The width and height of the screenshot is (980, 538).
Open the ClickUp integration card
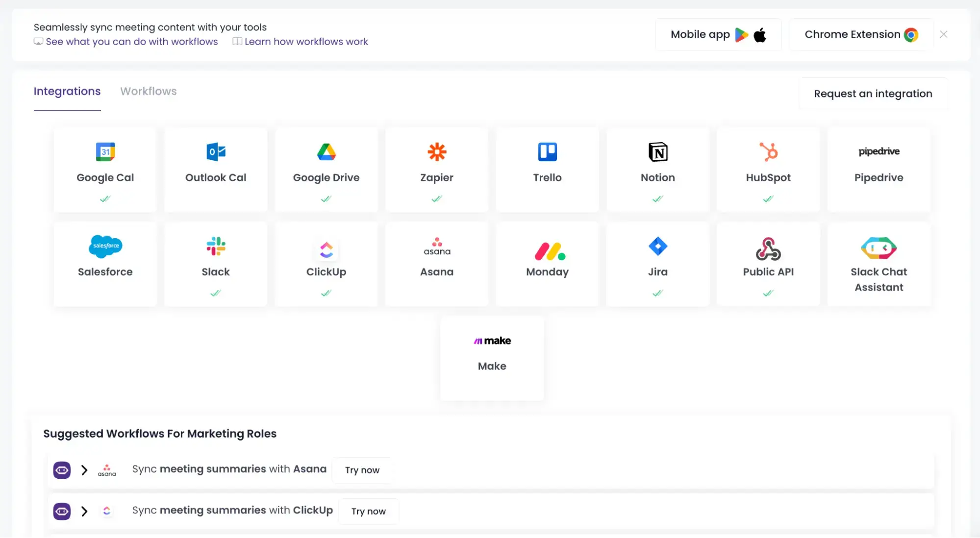coord(326,260)
